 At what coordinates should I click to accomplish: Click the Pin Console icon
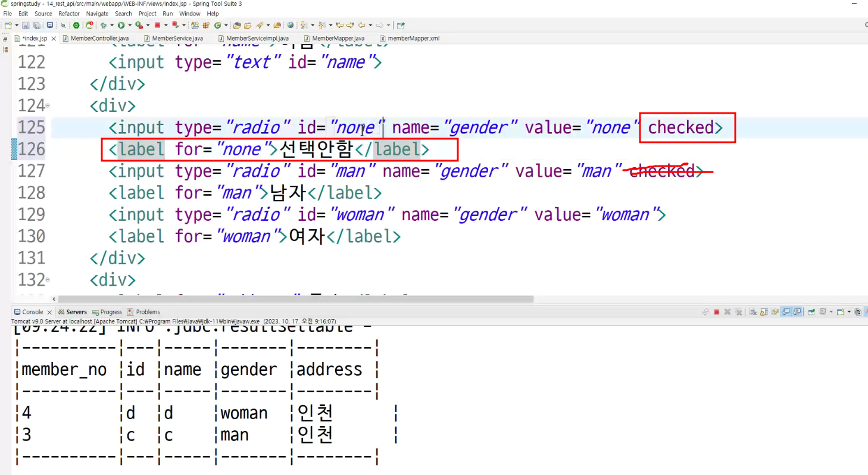(x=811, y=312)
